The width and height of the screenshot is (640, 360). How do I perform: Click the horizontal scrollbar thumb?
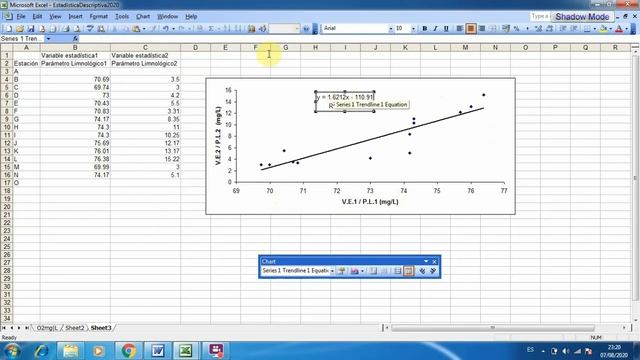coord(493,327)
